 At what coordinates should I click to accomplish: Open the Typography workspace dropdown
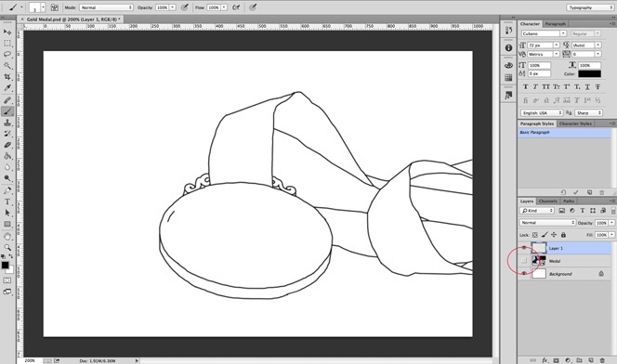pyautogui.click(x=589, y=7)
